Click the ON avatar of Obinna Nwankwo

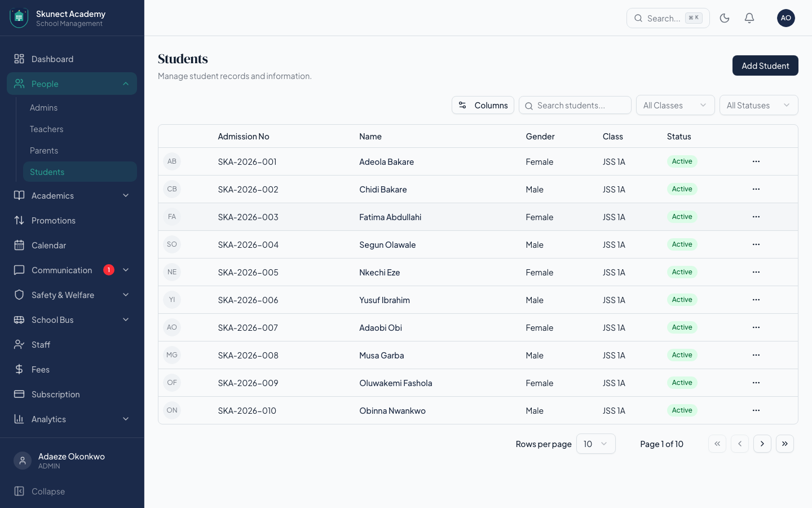pos(172,410)
